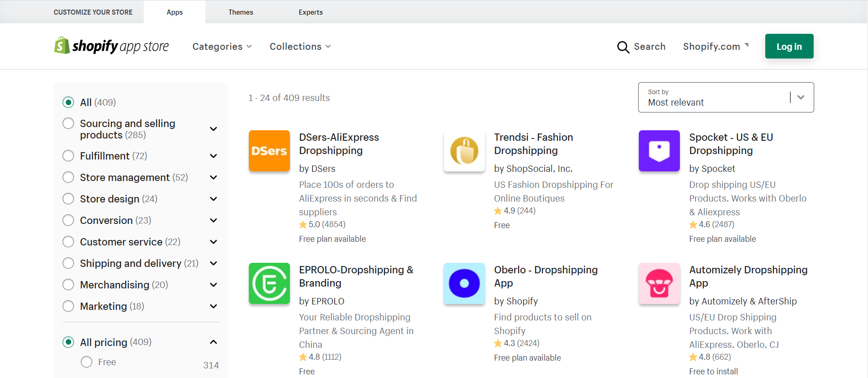Open the Automizely pink app icon
This screenshot has height=378, width=868.
click(x=659, y=283)
